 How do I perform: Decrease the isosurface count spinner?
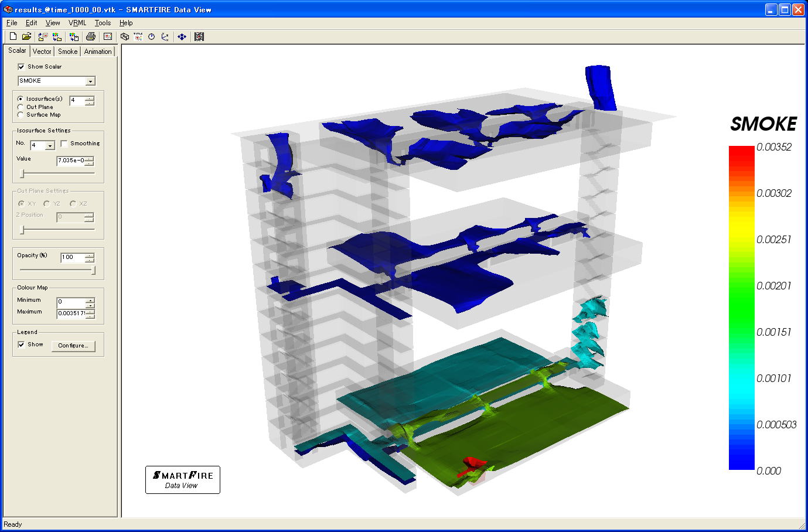pyautogui.click(x=89, y=103)
